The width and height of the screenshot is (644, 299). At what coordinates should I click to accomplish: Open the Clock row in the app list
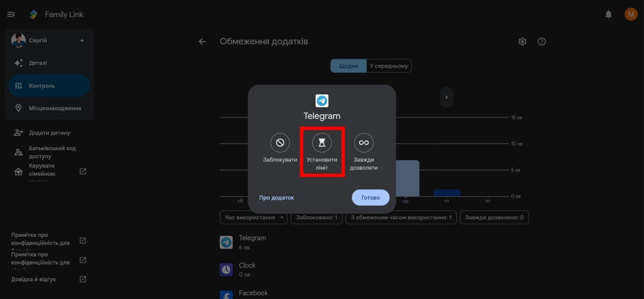[x=374, y=270]
